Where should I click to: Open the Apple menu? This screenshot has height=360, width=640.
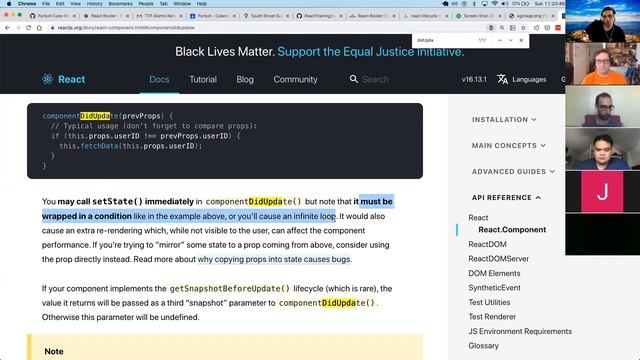(x=9, y=4)
